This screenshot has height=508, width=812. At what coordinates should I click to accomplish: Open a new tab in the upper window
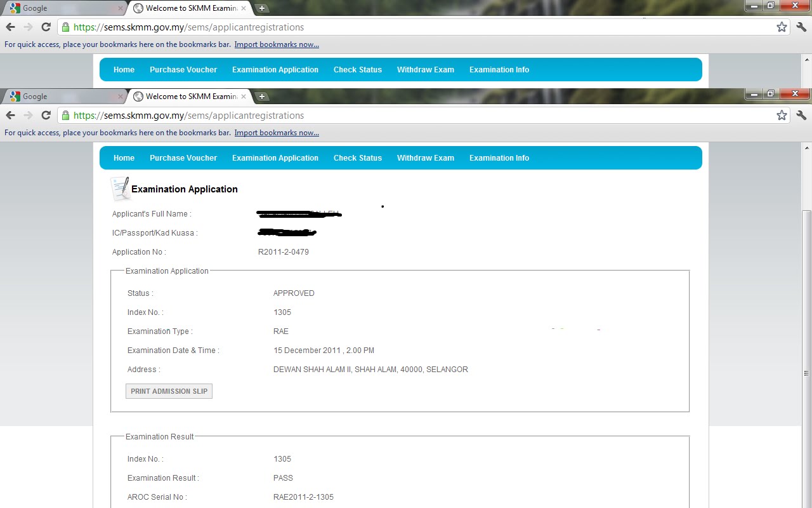coord(262,8)
